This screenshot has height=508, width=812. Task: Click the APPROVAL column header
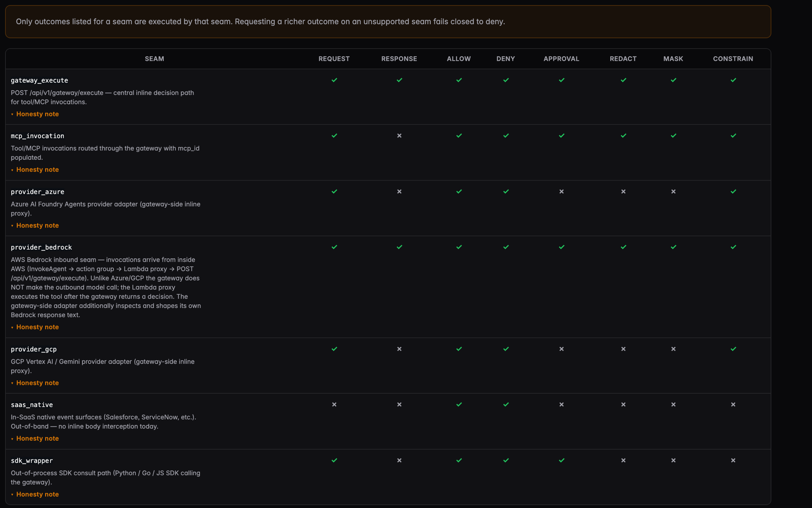coord(562,59)
